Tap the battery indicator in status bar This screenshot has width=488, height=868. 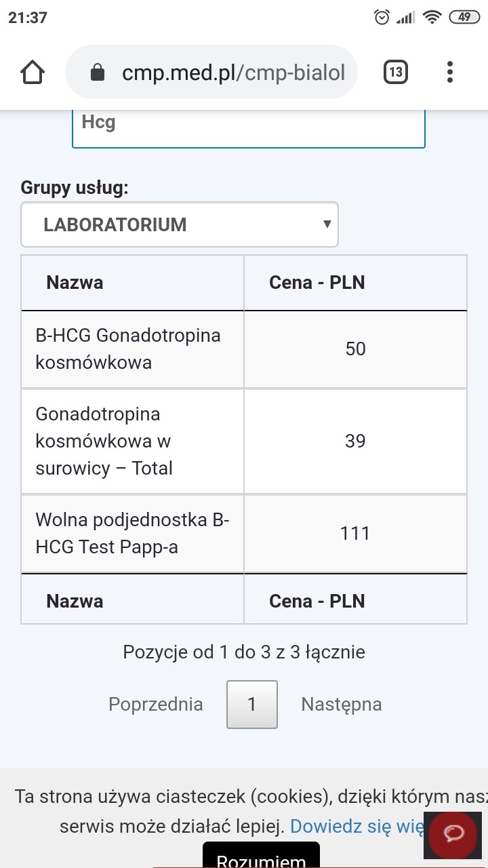click(465, 18)
